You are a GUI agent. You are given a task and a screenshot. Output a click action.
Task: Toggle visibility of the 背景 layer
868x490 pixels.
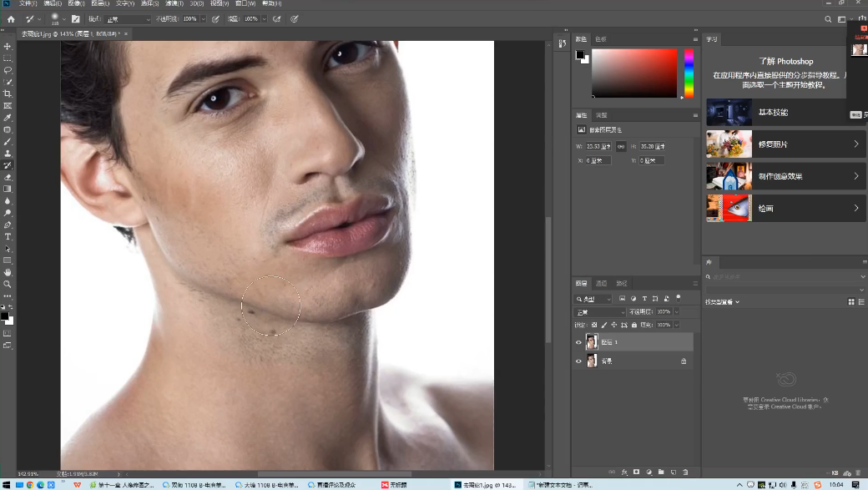[x=578, y=361]
